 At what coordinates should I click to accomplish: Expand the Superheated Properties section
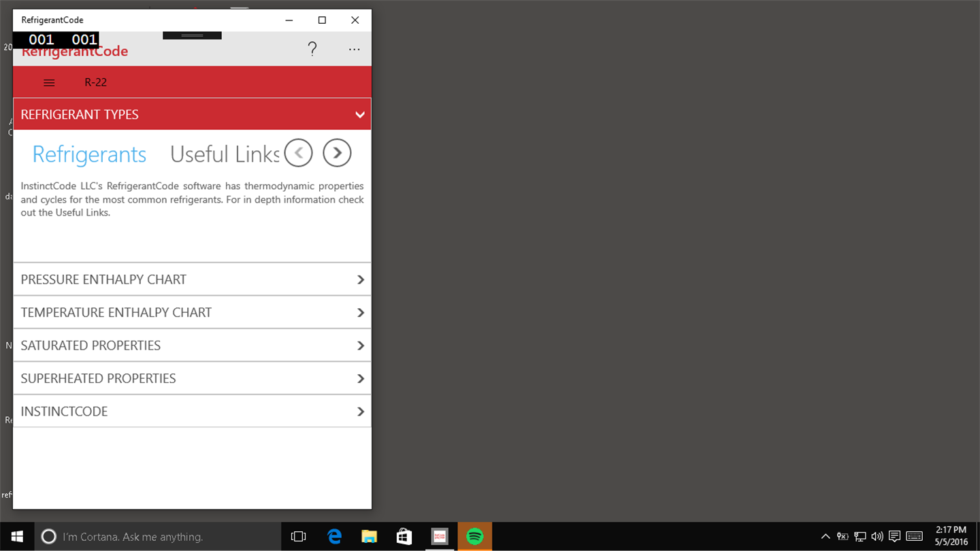(x=192, y=378)
